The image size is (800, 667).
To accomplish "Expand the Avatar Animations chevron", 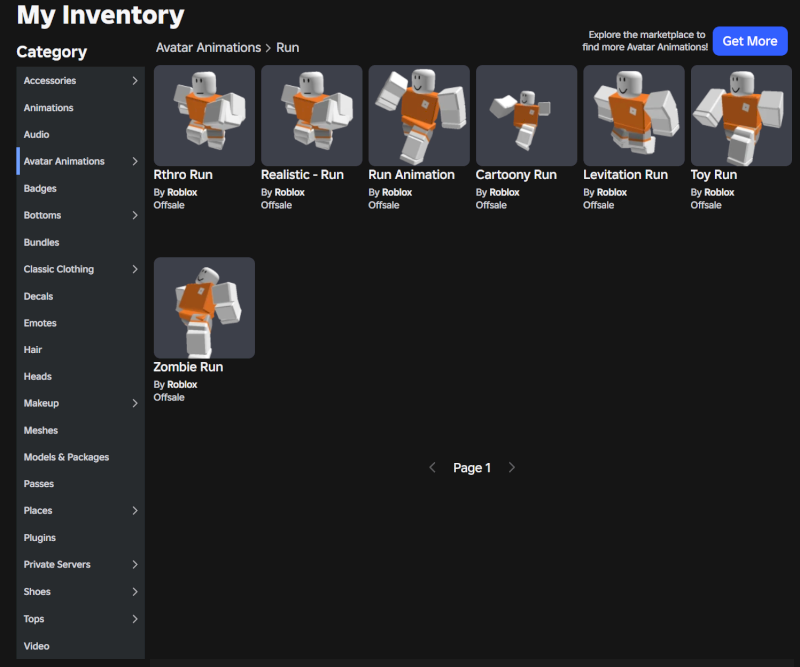I will pos(135,161).
